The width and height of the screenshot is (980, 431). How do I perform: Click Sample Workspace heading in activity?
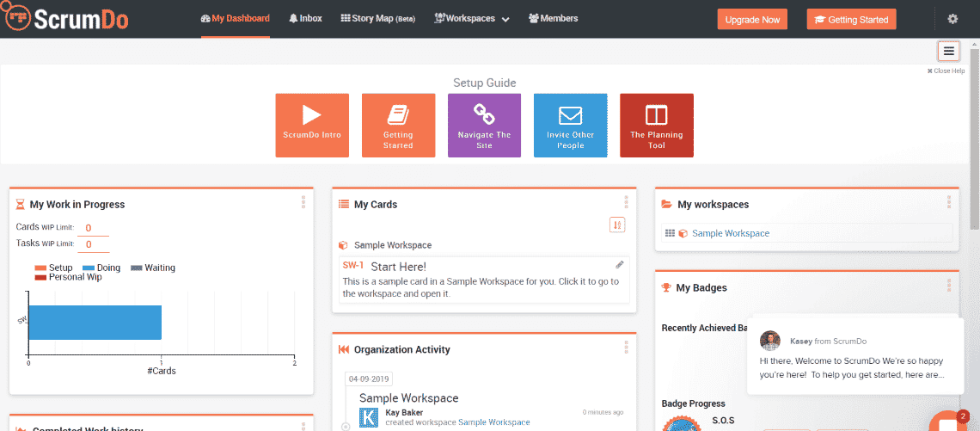pos(408,397)
